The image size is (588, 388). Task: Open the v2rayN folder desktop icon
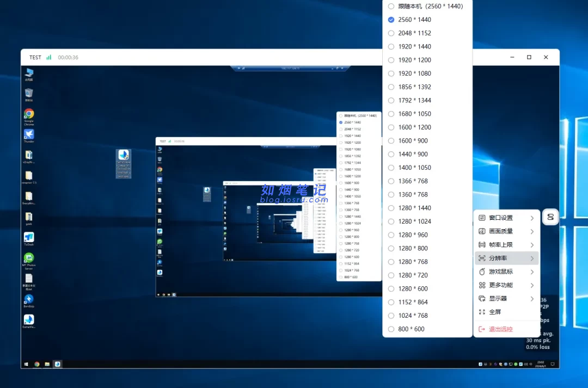[29, 157]
